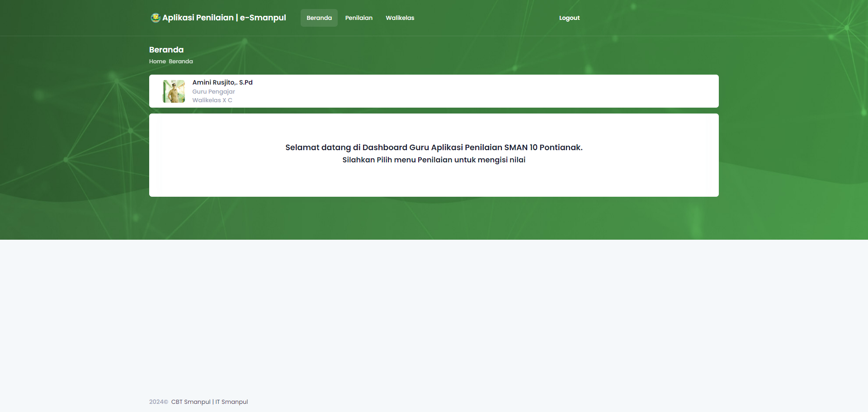868x412 pixels.
Task: Click the school emblem logo icon
Action: (x=155, y=18)
